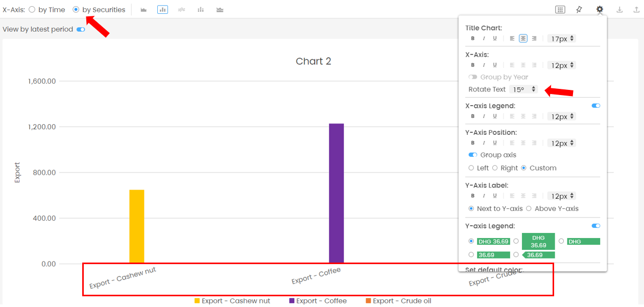Click the upload/share icon in toolbar
The image size is (644, 307).
[x=636, y=10]
